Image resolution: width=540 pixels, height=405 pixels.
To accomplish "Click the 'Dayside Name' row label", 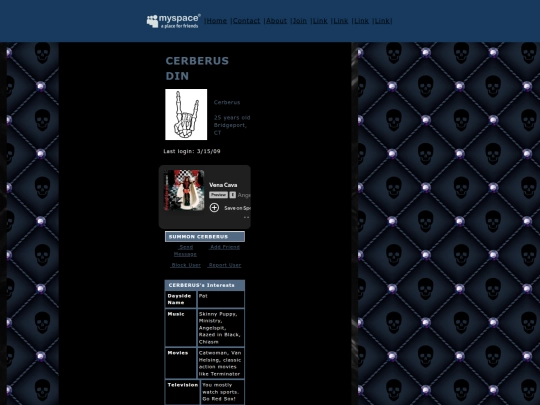I will (x=181, y=299).
